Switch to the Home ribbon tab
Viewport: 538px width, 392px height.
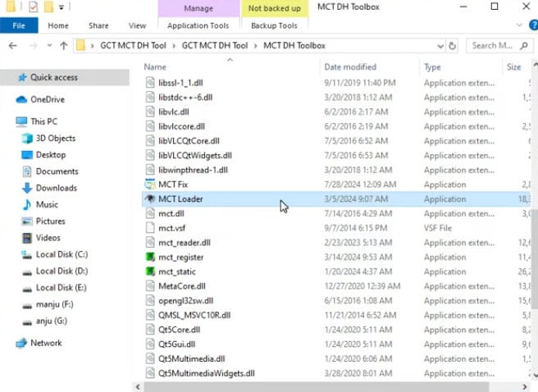(x=58, y=25)
